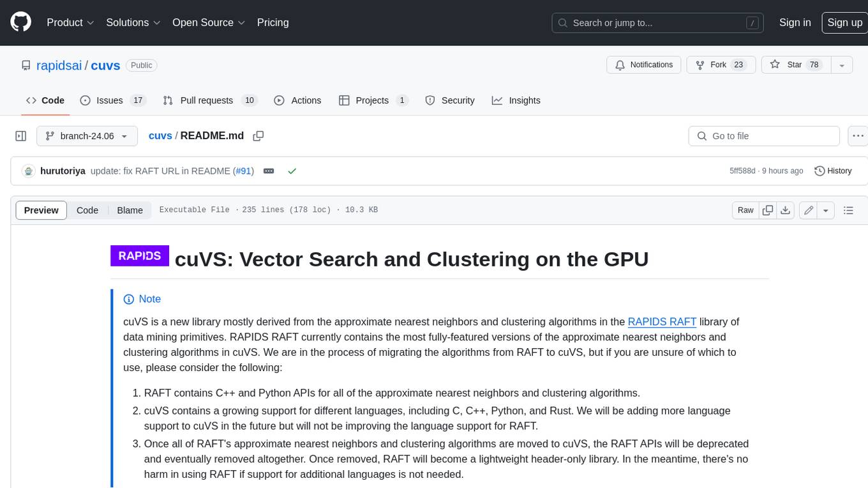The image size is (868, 488).
Task: Switch to the Pull requests tab
Action: (209, 100)
